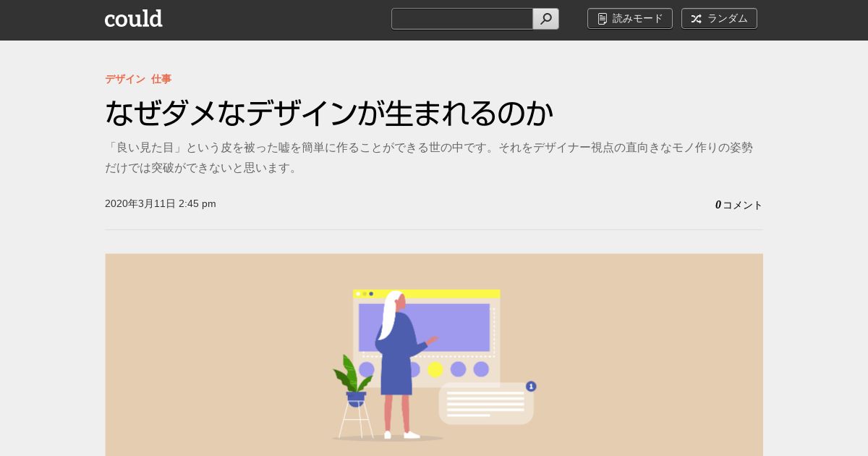The width and height of the screenshot is (868, 456).
Task: Open the 仕事 category link
Action: point(161,79)
